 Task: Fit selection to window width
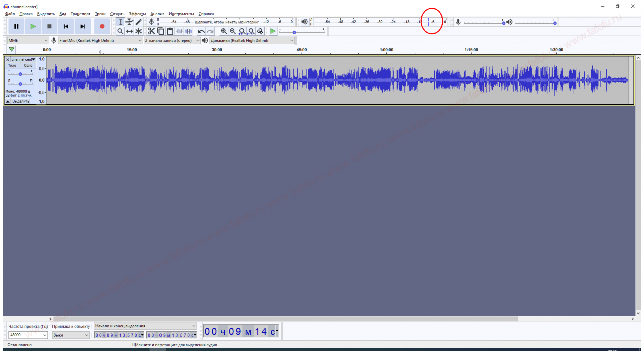click(242, 31)
